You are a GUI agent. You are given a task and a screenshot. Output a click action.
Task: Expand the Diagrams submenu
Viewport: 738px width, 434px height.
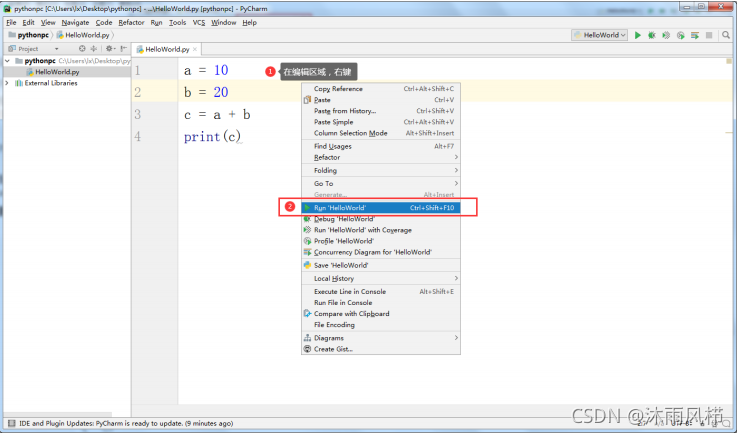[456, 338]
